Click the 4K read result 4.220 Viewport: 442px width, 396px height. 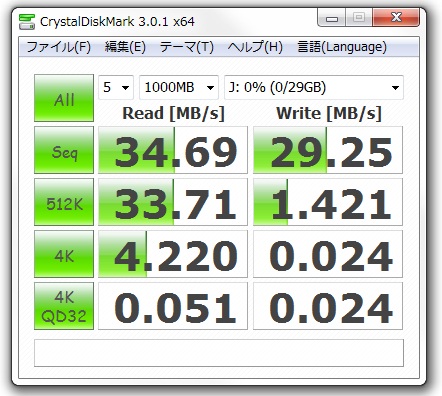click(x=173, y=254)
